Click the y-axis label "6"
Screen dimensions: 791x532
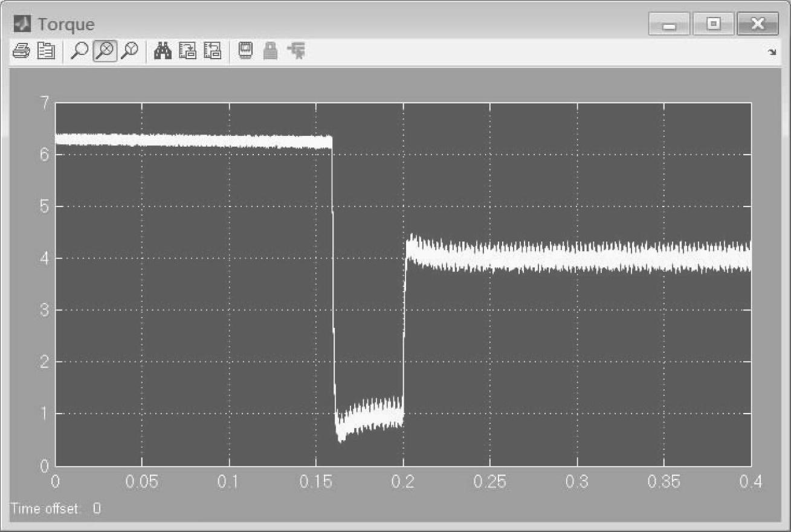coord(44,155)
